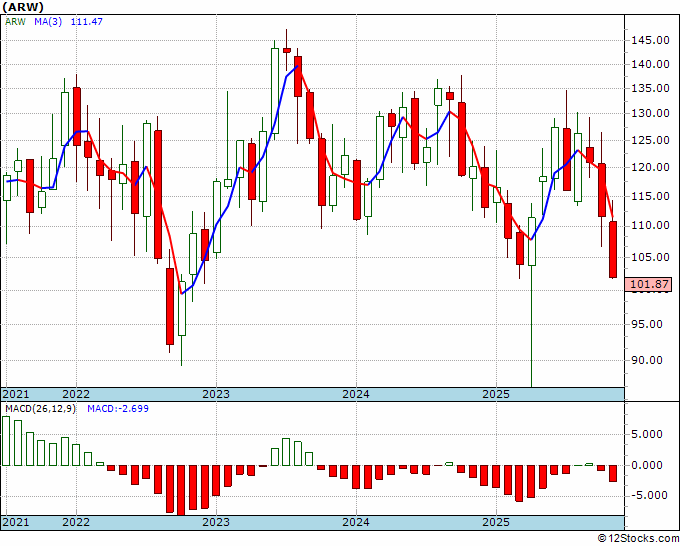
Task: Click 2023 on the MACD timeline
Action: pyautogui.click(x=216, y=522)
